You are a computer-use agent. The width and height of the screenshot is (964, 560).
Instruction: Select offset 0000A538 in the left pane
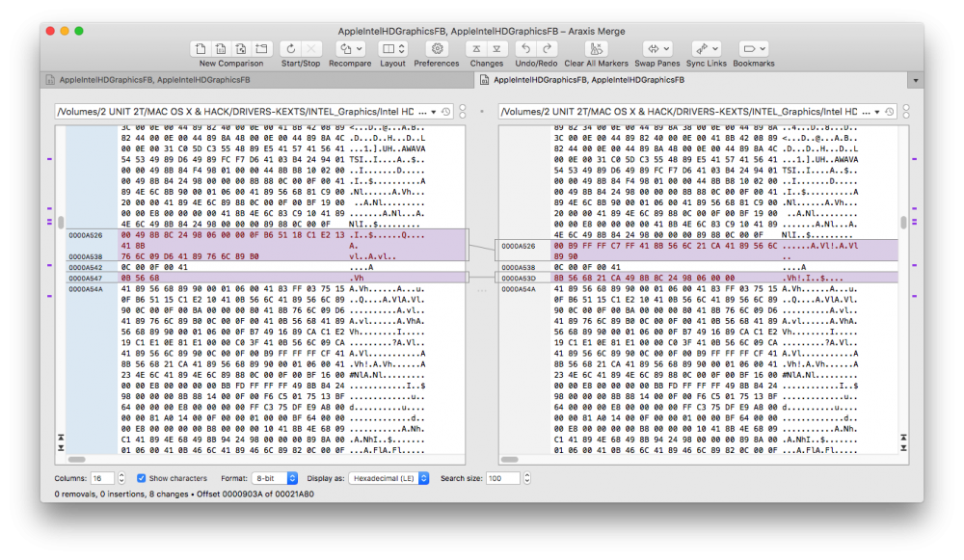(86, 257)
